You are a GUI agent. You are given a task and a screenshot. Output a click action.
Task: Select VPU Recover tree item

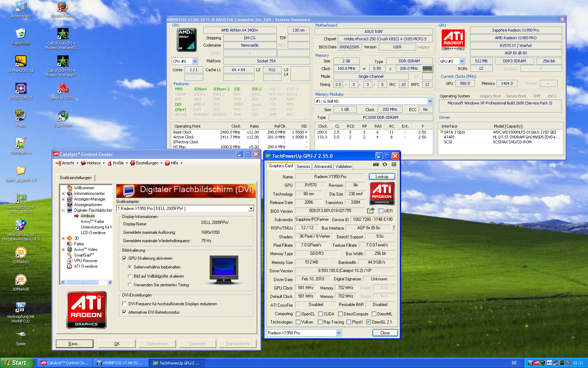pos(86,261)
